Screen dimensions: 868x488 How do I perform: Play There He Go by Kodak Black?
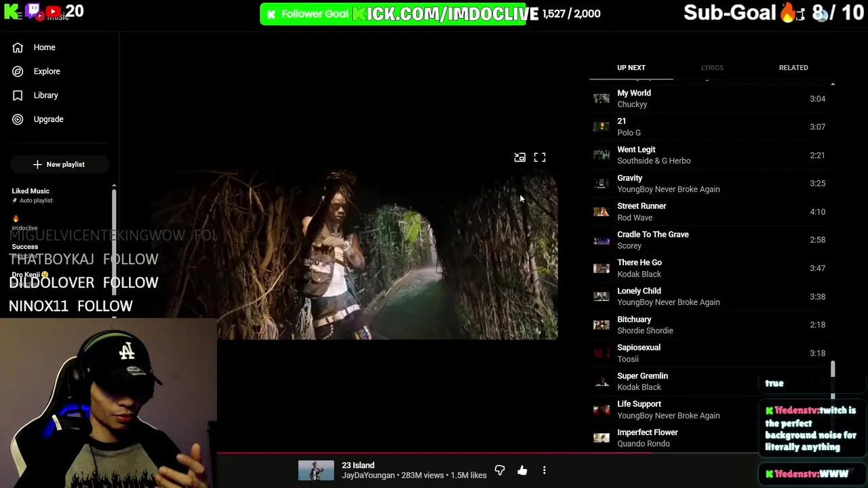tap(711, 268)
